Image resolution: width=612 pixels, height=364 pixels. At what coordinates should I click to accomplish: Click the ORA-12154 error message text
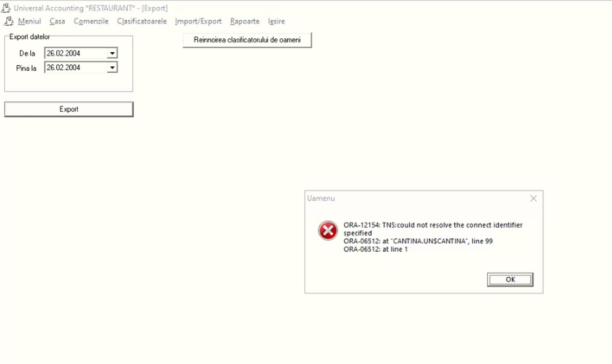[x=433, y=229]
